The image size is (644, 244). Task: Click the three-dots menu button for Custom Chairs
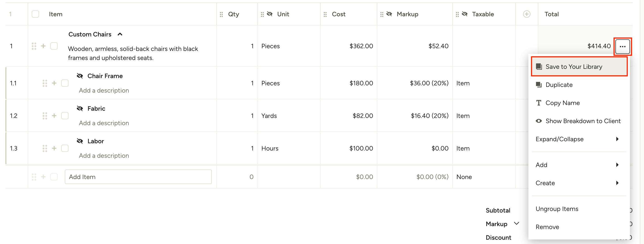(x=622, y=46)
